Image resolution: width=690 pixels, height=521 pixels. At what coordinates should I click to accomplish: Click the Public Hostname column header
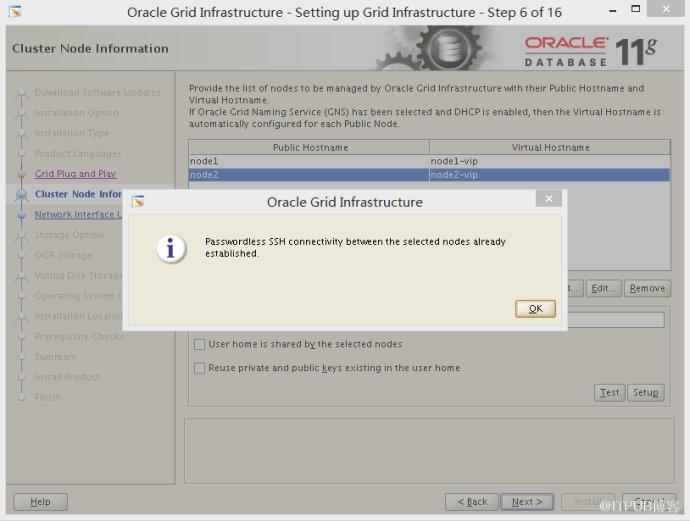coord(309,147)
